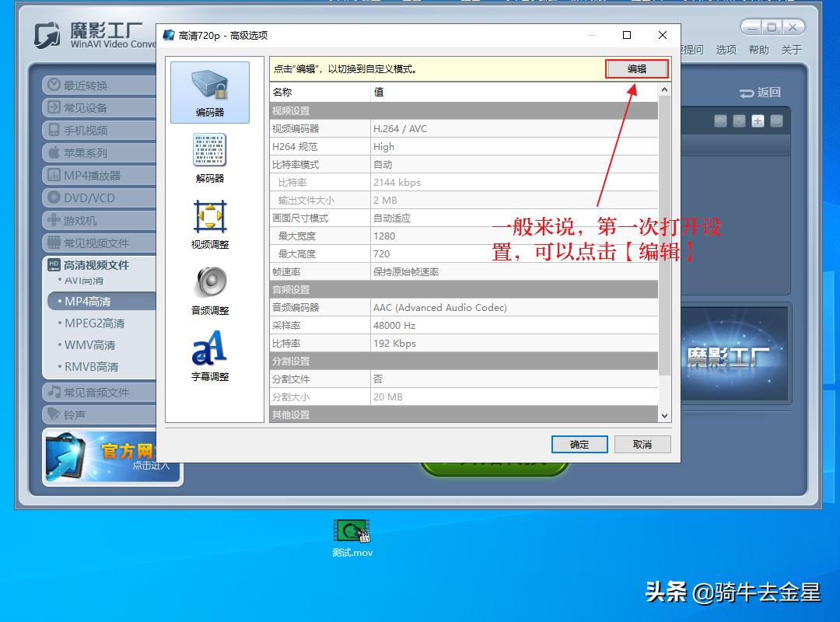Dismiss the dialog with 取消
This screenshot has height=622, width=840.
(642, 444)
